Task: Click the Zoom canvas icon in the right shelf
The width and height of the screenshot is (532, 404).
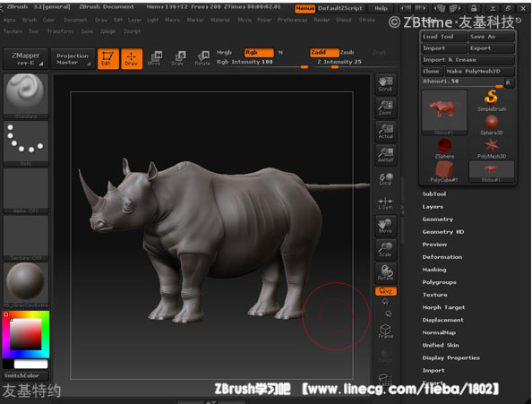Action: click(385, 107)
